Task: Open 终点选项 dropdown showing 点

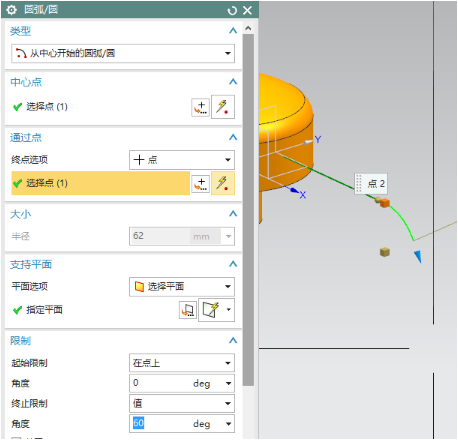Action: tap(182, 160)
